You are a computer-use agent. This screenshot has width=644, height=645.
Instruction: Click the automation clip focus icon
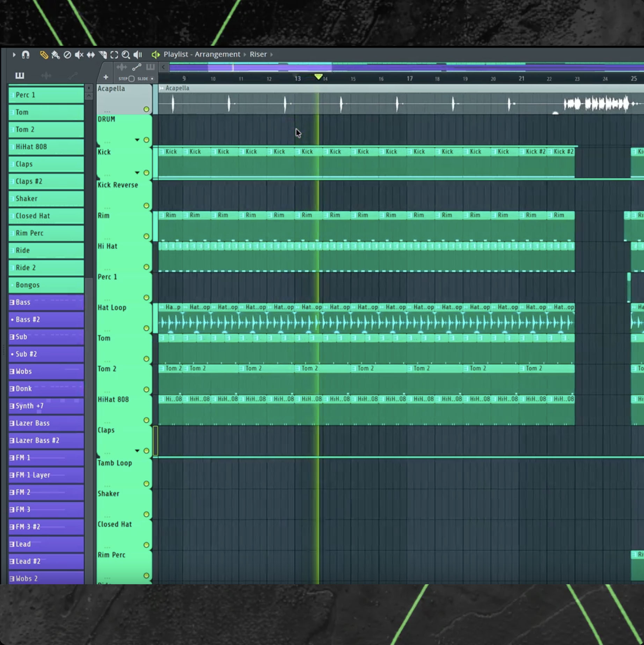click(137, 67)
